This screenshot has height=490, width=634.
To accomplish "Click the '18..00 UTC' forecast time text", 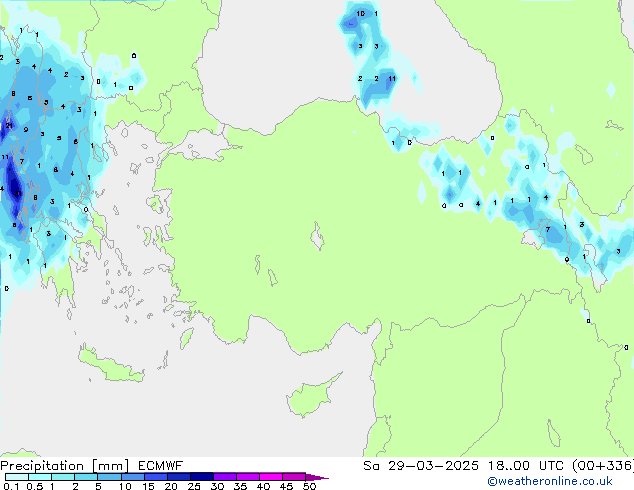I will tap(526, 466).
